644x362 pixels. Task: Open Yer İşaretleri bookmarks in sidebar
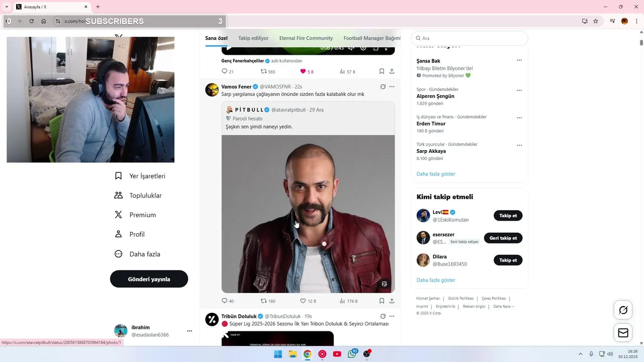140,176
